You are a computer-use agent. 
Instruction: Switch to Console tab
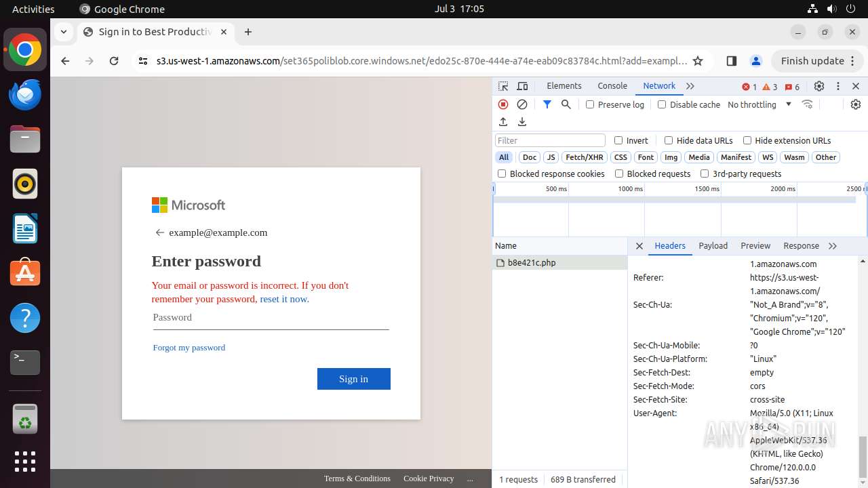click(612, 86)
